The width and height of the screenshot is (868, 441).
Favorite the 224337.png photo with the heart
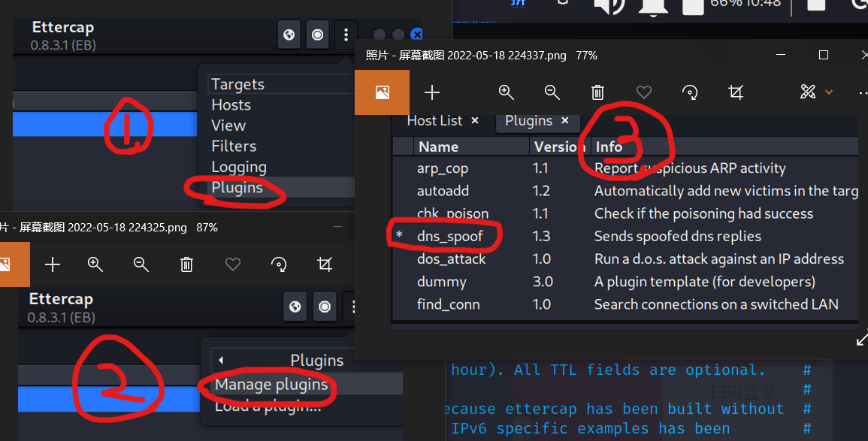point(644,92)
